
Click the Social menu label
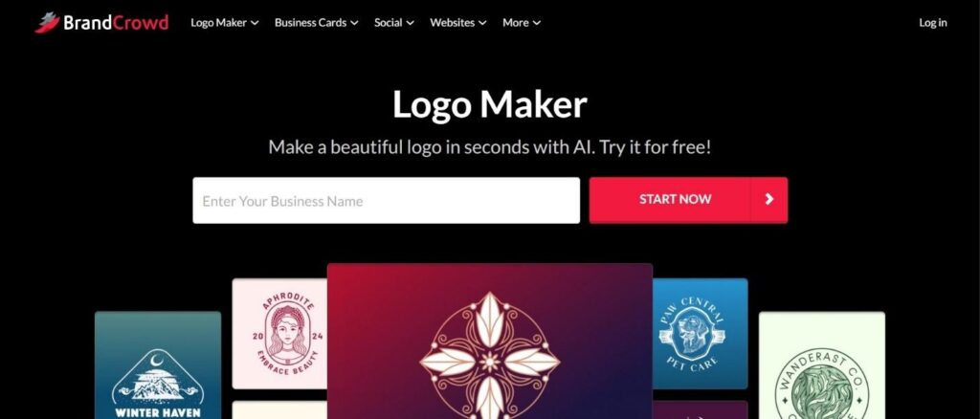click(389, 22)
